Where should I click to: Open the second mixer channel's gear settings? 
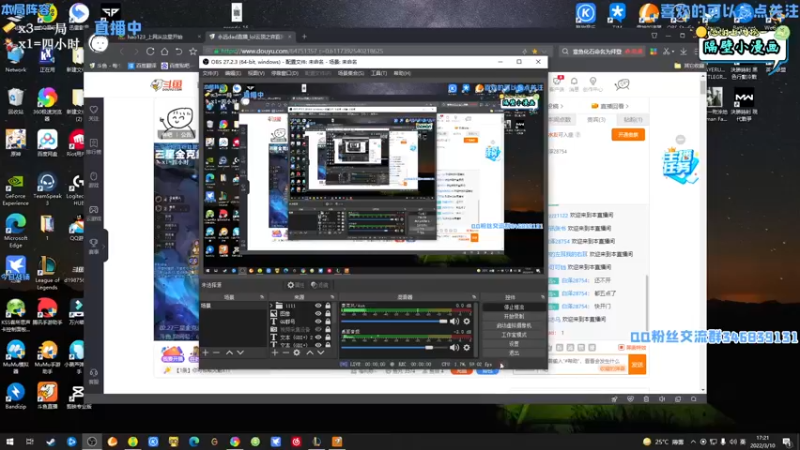[466, 347]
